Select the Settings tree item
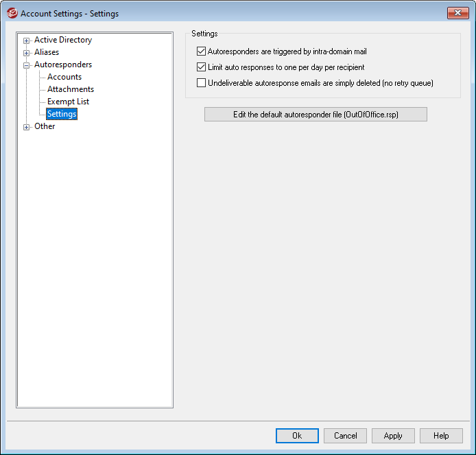Viewport: 476px width, 455px height. (62, 114)
